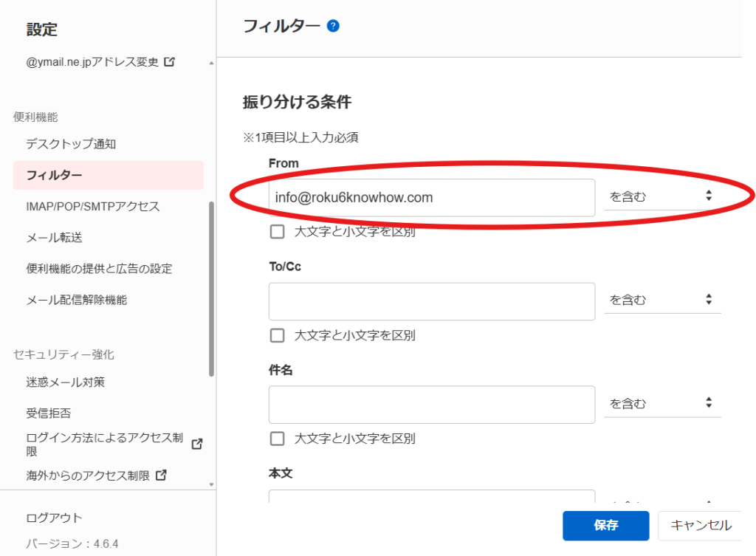The height and width of the screenshot is (556, 756).
Task: Check case-sensitive option below To/Cc field
Action: pyautogui.click(x=277, y=335)
